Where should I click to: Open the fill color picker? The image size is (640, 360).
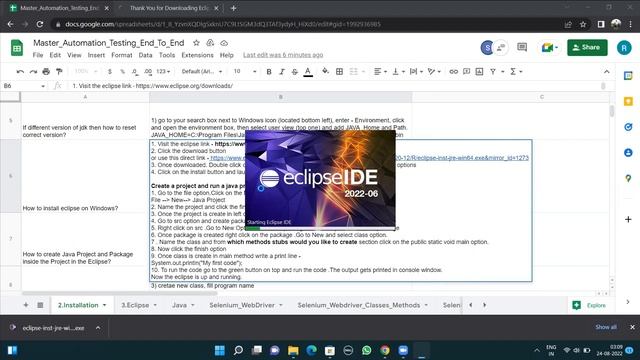325,71
